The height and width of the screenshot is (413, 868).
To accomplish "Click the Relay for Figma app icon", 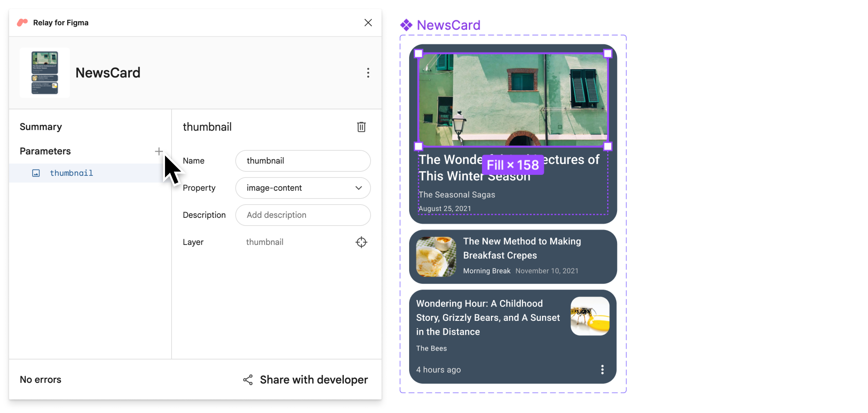I will [x=22, y=22].
